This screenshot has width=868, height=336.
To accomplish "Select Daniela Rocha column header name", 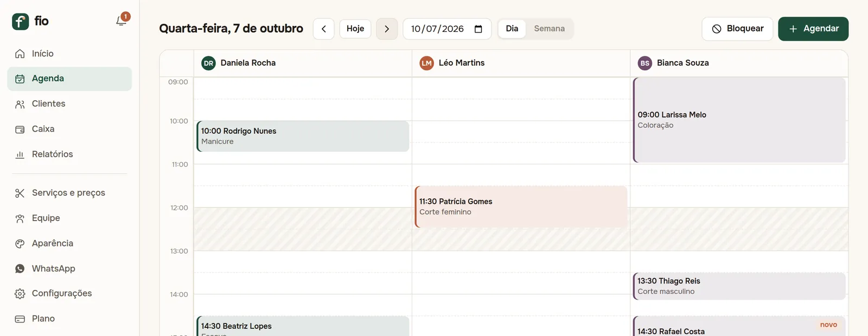I will (x=248, y=63).
